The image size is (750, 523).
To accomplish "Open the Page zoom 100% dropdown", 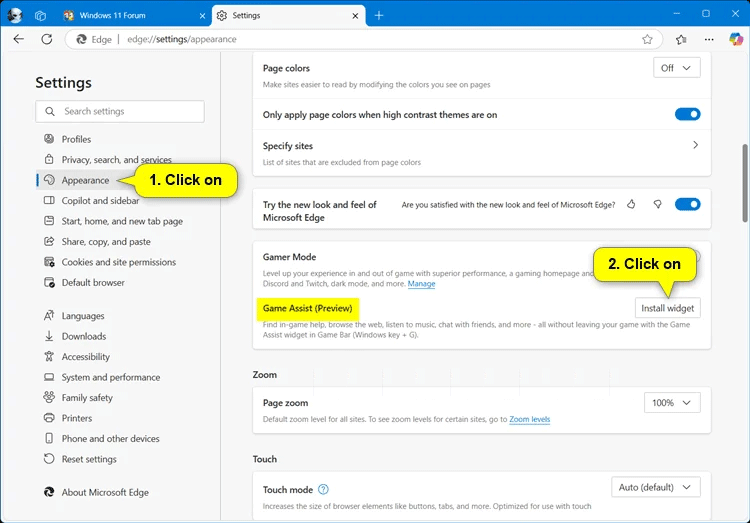I will (x=672, y=403).
